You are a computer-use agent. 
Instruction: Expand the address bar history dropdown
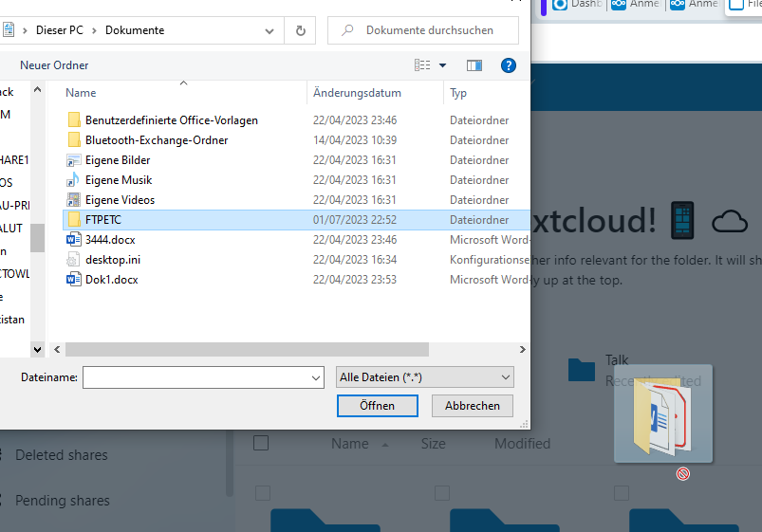[269, 30]
